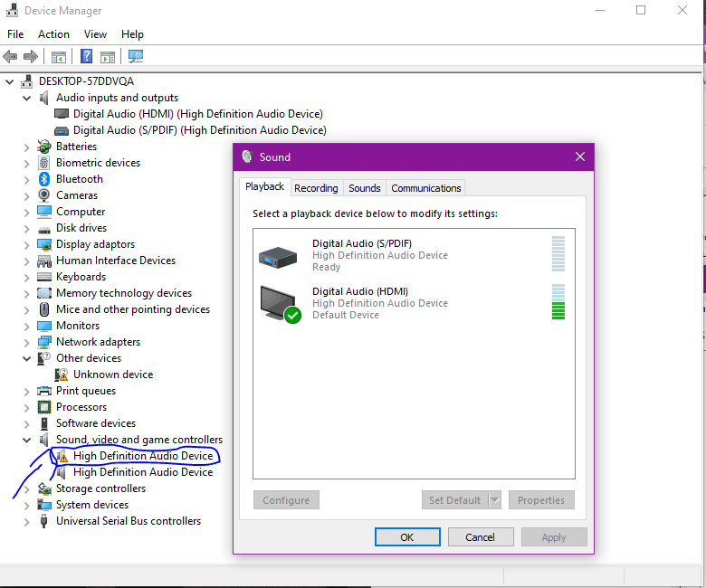Click the Properties button

pos(540,500)
